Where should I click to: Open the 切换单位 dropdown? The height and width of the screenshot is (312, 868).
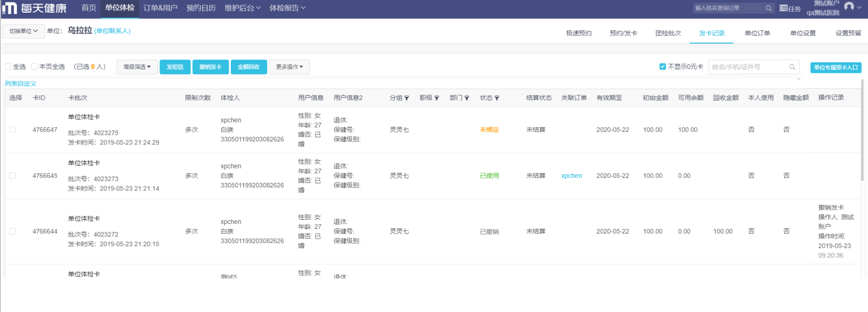pyautogui.click(x=24, y=31)
